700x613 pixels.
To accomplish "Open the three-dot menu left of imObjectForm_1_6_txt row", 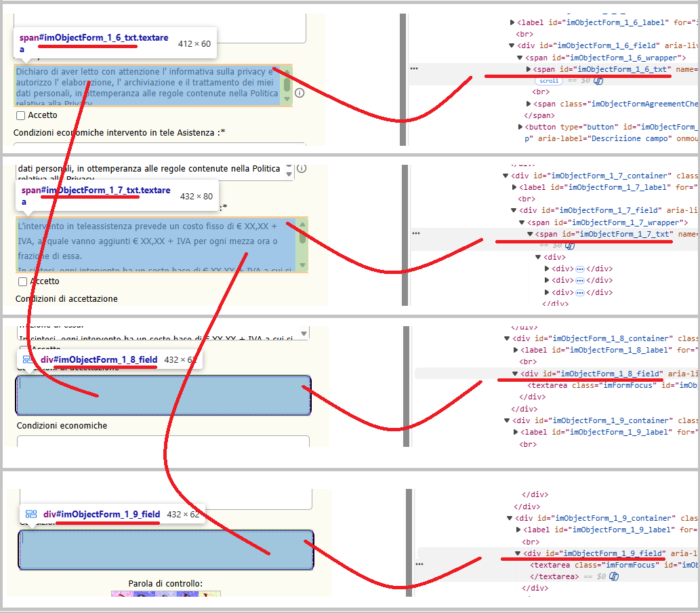I will tap(414, 68).
